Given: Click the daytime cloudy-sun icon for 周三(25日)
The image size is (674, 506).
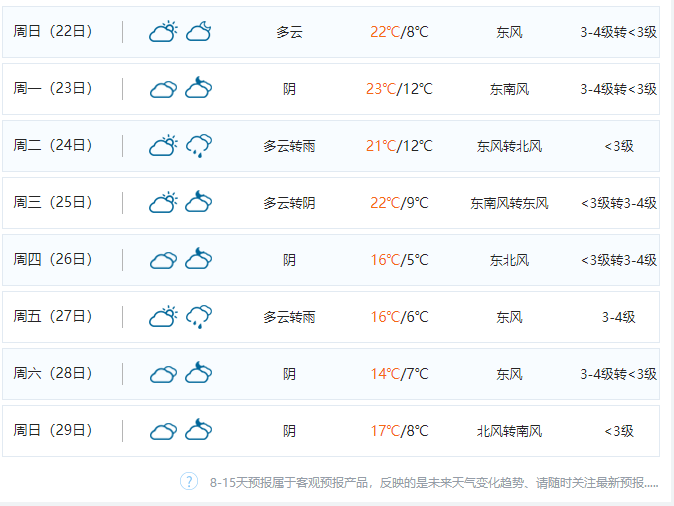Looking at the screenshot, I should tap(163, 202).
